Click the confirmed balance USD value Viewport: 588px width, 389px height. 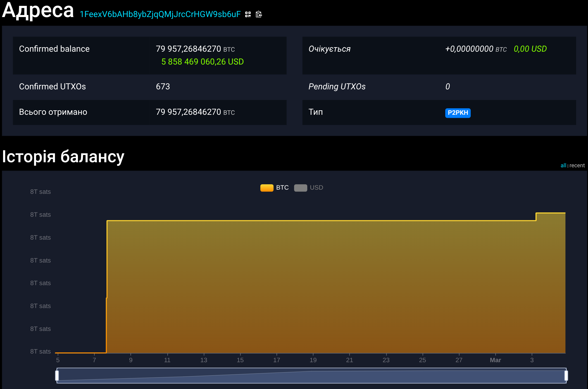[202, 62]
